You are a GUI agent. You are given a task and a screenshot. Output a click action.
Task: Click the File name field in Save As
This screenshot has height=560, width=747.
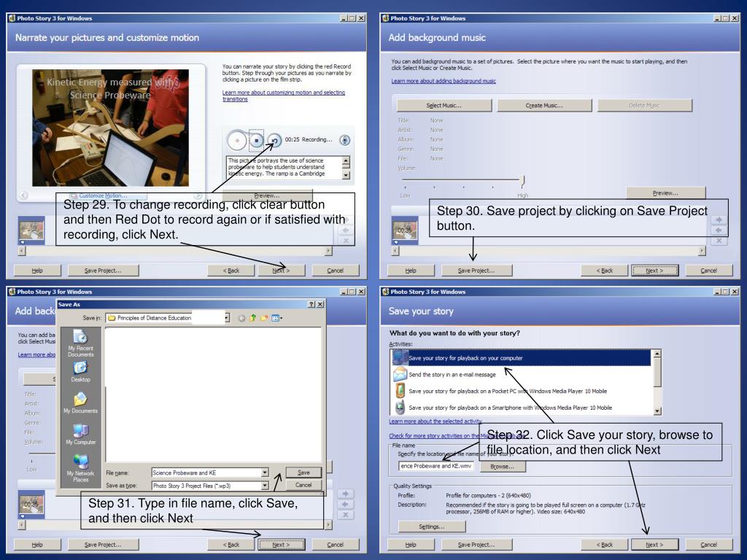[x=206, y=472]
